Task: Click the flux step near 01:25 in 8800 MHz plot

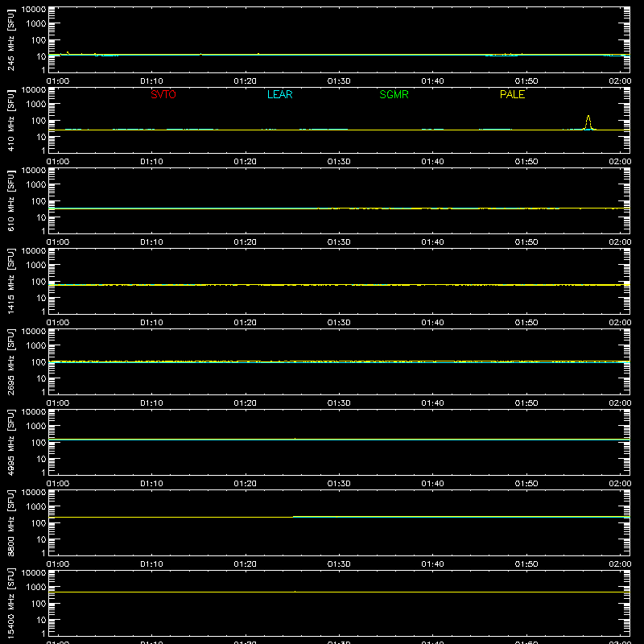Action: point(293,517)
